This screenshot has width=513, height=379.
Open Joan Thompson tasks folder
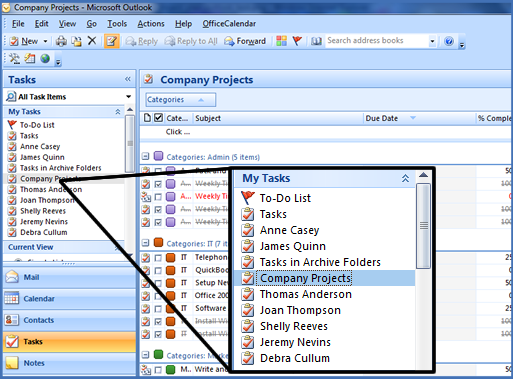pos(47,200)
